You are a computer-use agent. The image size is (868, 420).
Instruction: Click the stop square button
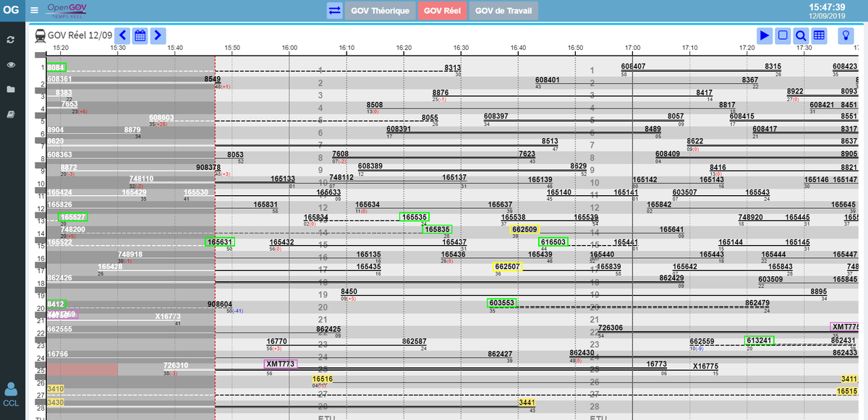coord(783,35)
